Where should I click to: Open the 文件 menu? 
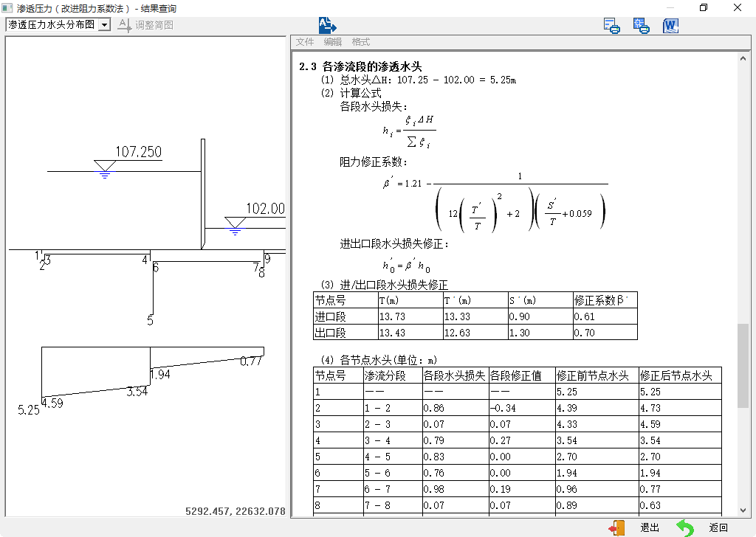point(305,42)
